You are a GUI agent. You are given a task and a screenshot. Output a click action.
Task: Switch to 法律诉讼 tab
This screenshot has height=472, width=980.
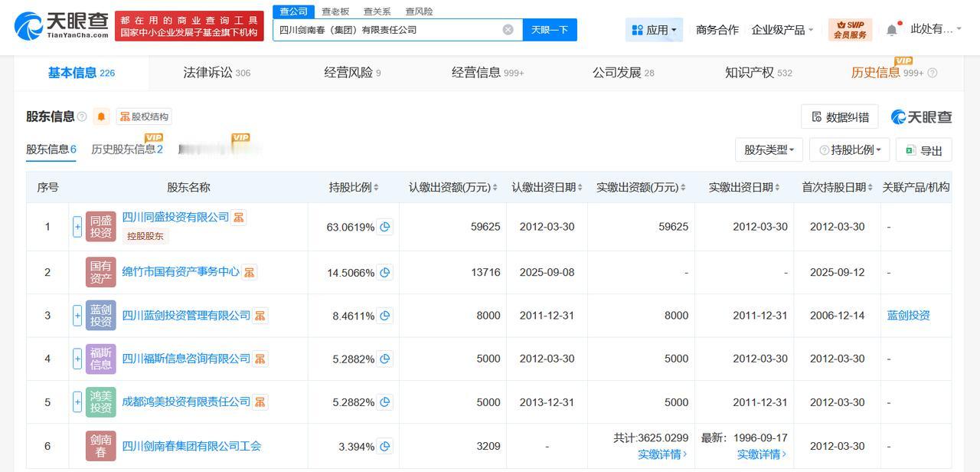point(217,73)
